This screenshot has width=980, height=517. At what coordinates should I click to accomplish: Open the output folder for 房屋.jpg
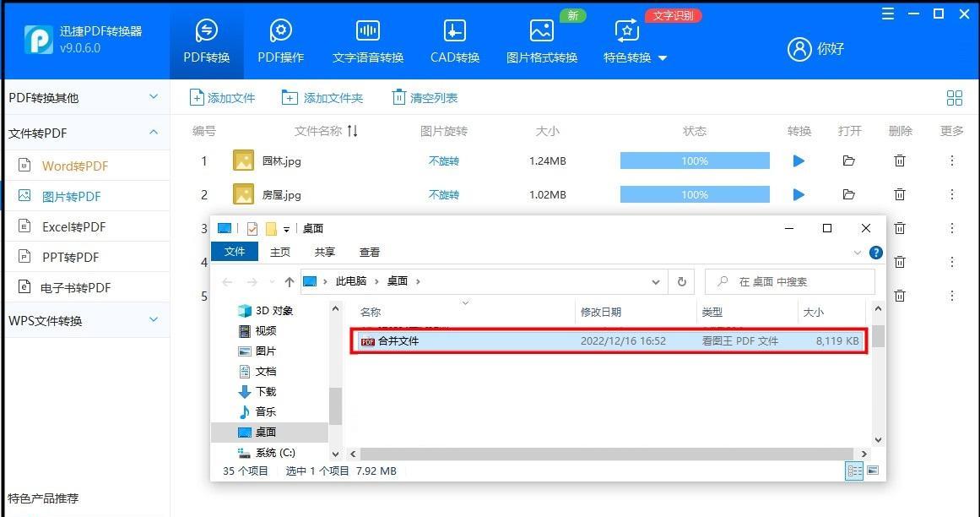(x=849, y=194)
